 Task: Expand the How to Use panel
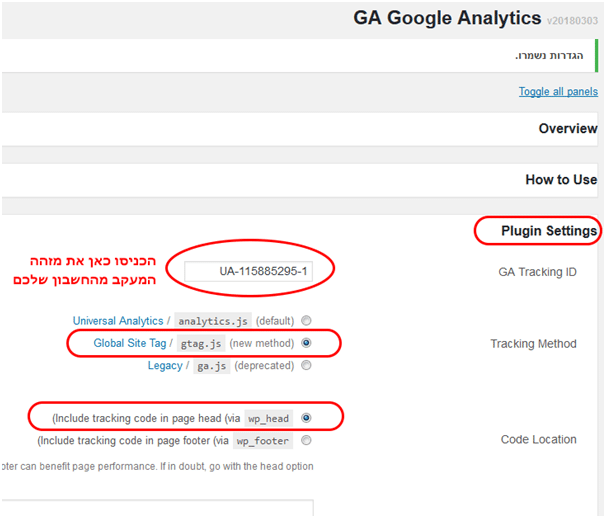[x=300, y=180]
